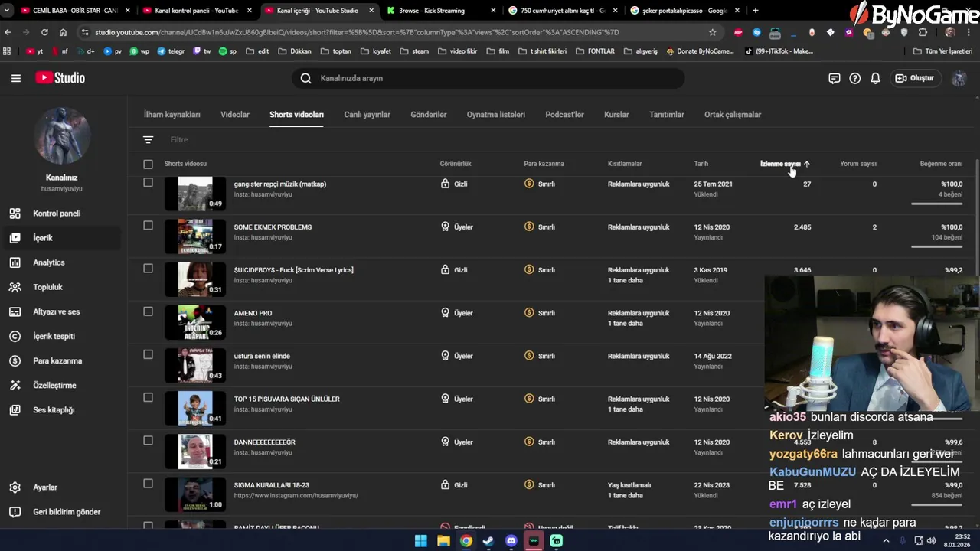This screenshot has width=980, height=551.
Task: Switch to Videolar tab
Action: pos(235,115)
